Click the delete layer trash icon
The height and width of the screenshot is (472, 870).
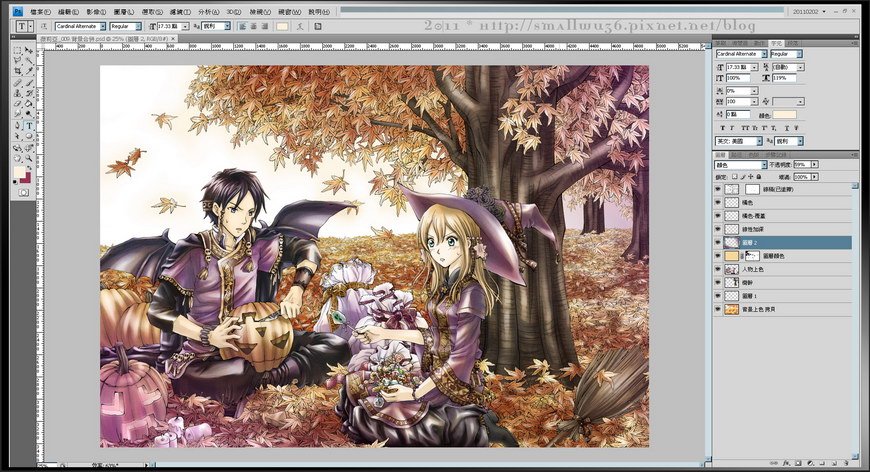(846, 463)
